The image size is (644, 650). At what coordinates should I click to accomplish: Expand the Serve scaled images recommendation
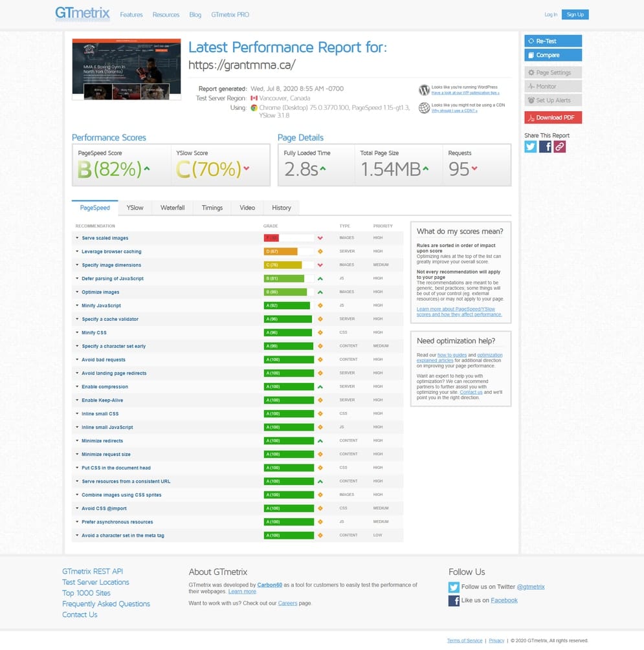(x=105, y=238)
